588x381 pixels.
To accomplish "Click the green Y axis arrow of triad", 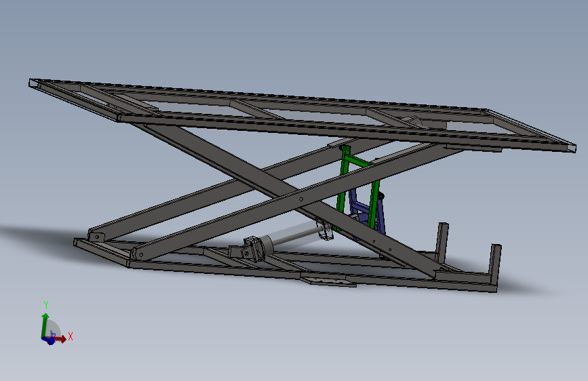I will click(x=45, y=325).
